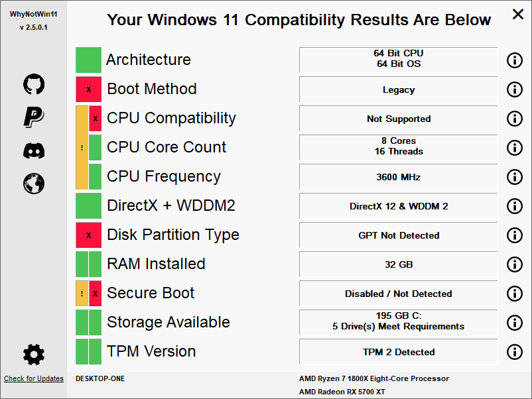Viewport: 532px width, 399px height.
Task: Open the Discord server icon
Action: click(34, 150)
